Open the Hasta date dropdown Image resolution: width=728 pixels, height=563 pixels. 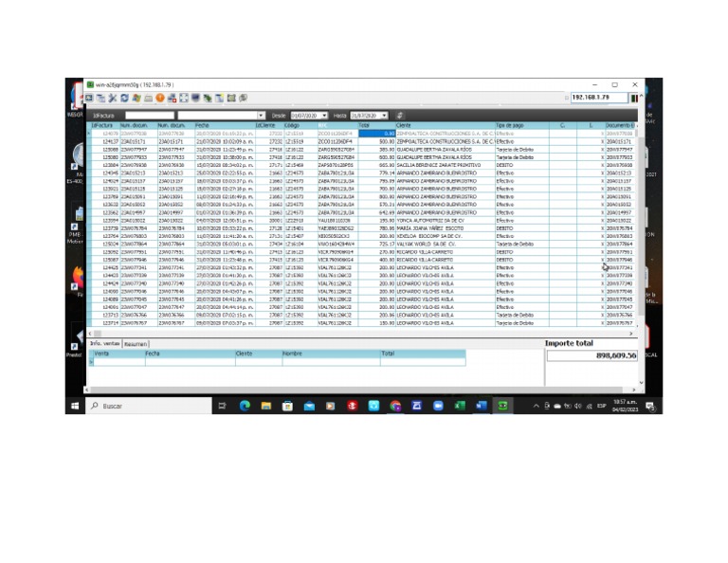point(384,115)
